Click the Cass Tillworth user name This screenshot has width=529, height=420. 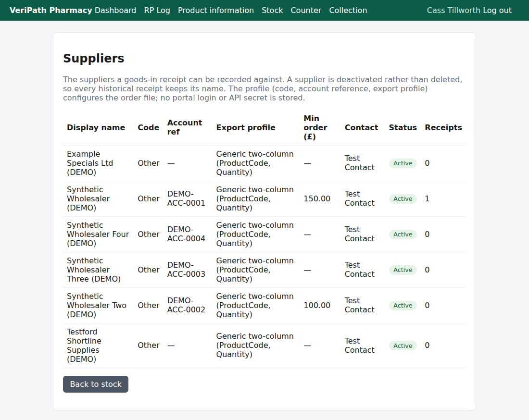tap(453, 10)
